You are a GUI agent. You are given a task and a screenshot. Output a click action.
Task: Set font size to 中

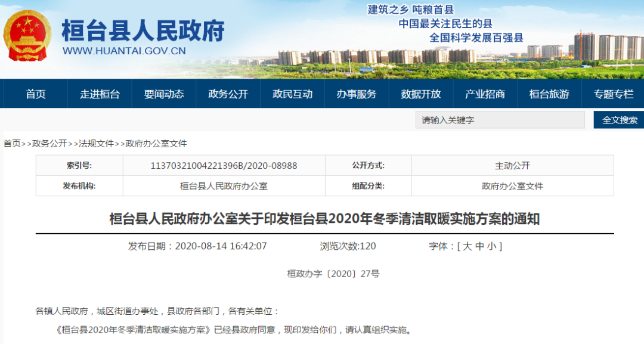pos(479,246)
